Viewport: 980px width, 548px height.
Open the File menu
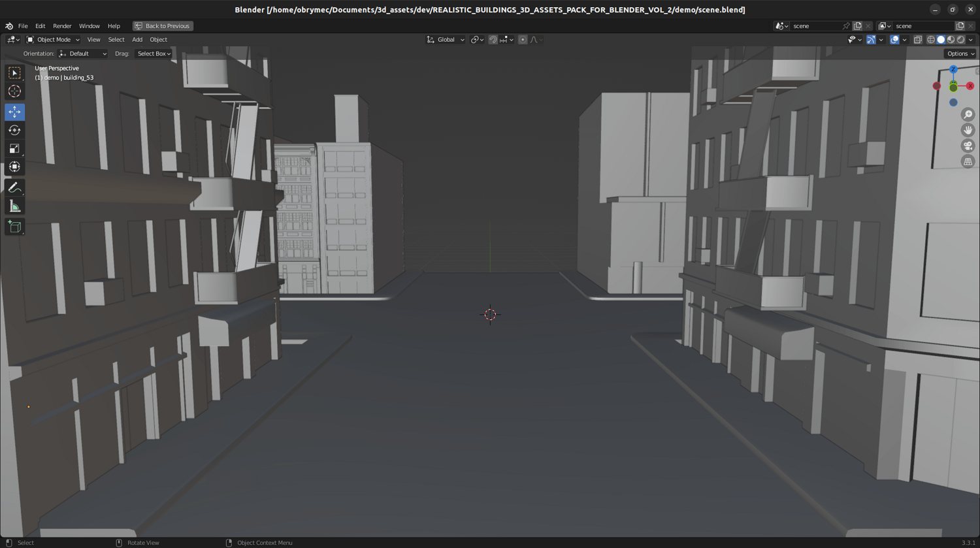(x=23, y=26)
